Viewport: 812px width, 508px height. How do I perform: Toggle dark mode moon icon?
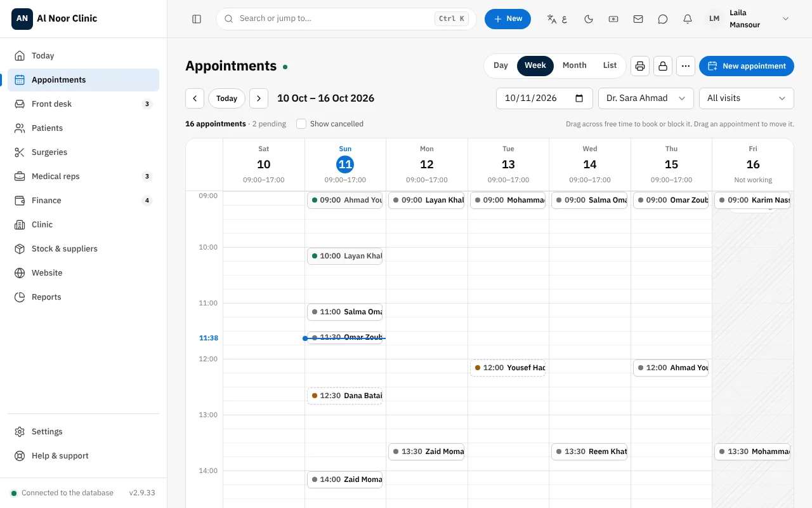tap(589, 19)
